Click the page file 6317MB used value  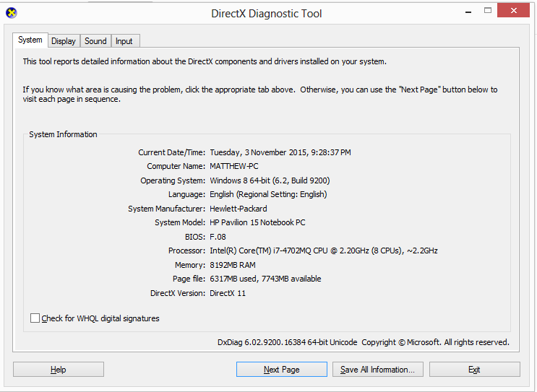pyautogui.click(x=265, y=279)
